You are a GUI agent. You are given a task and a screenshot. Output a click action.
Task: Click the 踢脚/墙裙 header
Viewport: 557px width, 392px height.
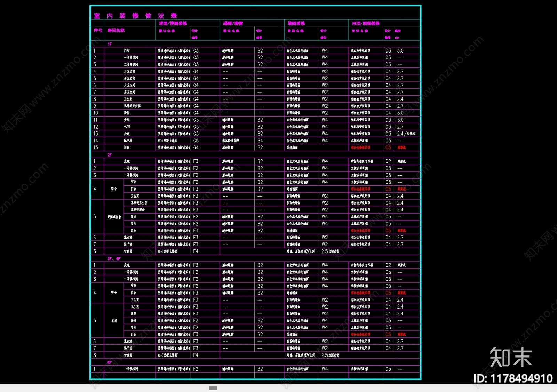pos(233,23)
